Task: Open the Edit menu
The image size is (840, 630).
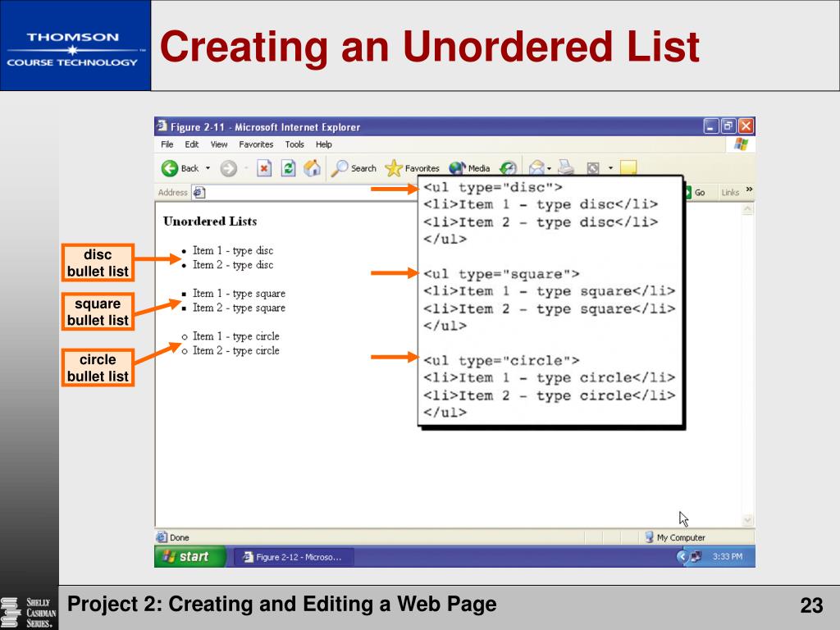Action: pos(192,144)
